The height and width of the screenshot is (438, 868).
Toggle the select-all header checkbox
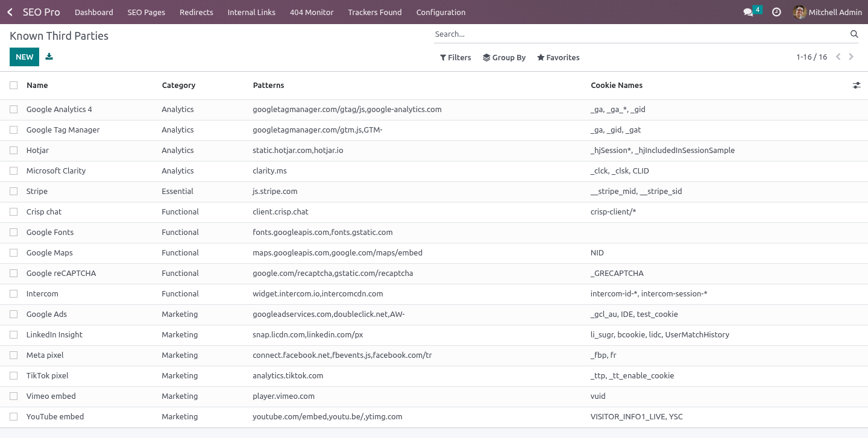coord(14,86)
